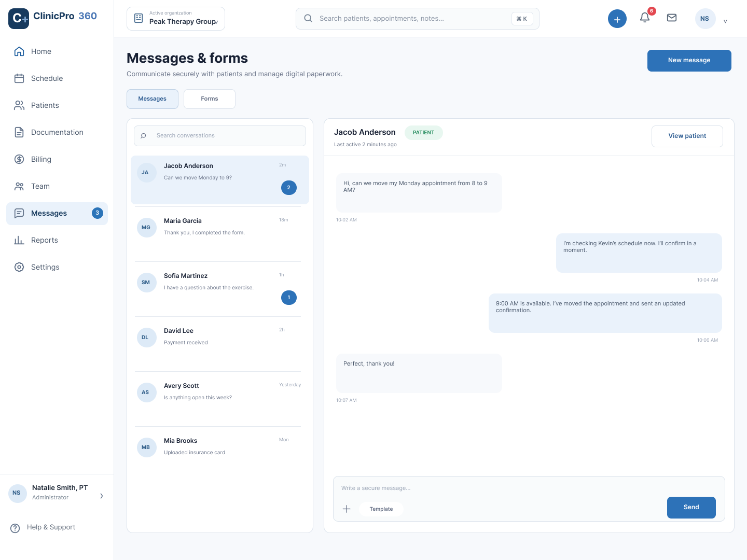Go to Reports in sidebar

[x=57, y=240]
